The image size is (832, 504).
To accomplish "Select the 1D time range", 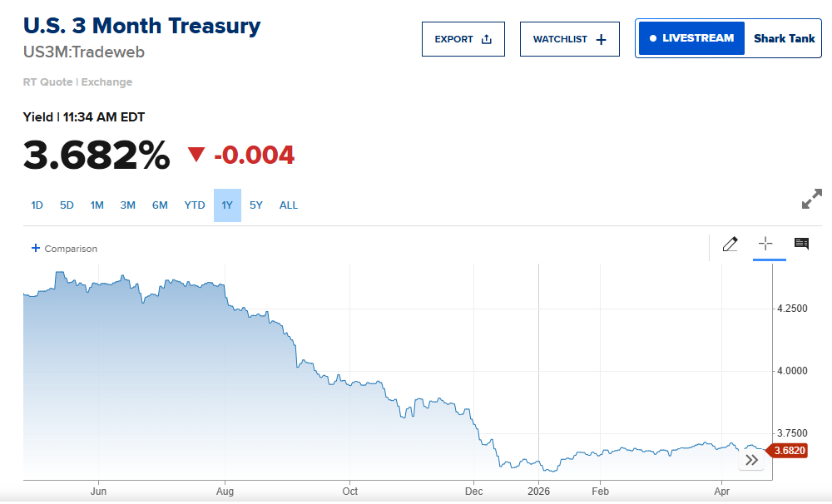I will [37, 205].
